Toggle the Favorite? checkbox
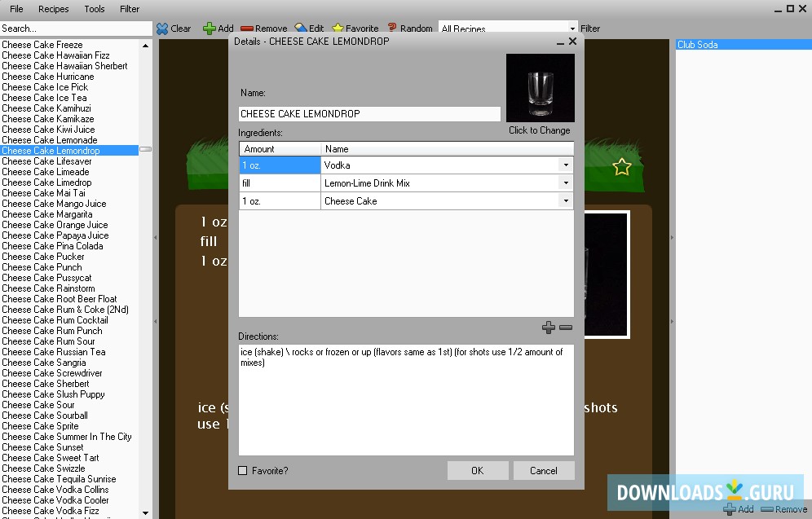The height and width of the screenshot is (519, 812). coord(242,470)
